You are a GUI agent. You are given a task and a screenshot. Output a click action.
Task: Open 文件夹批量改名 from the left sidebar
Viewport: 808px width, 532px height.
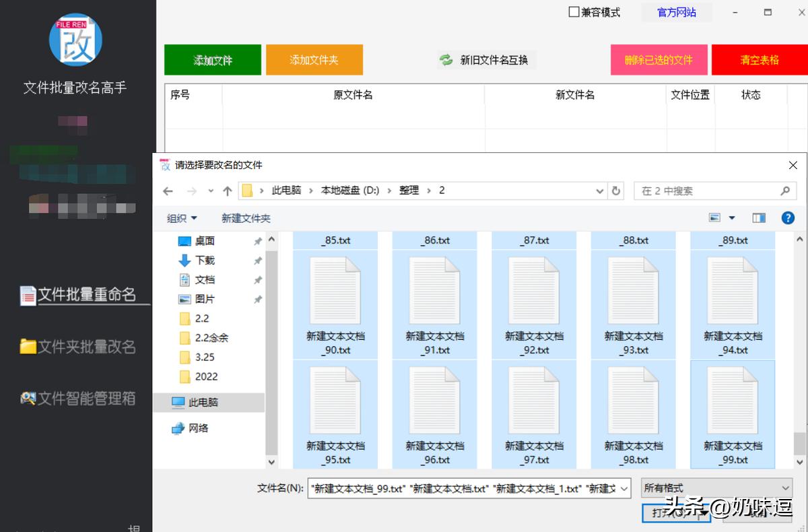coord(75,347)
